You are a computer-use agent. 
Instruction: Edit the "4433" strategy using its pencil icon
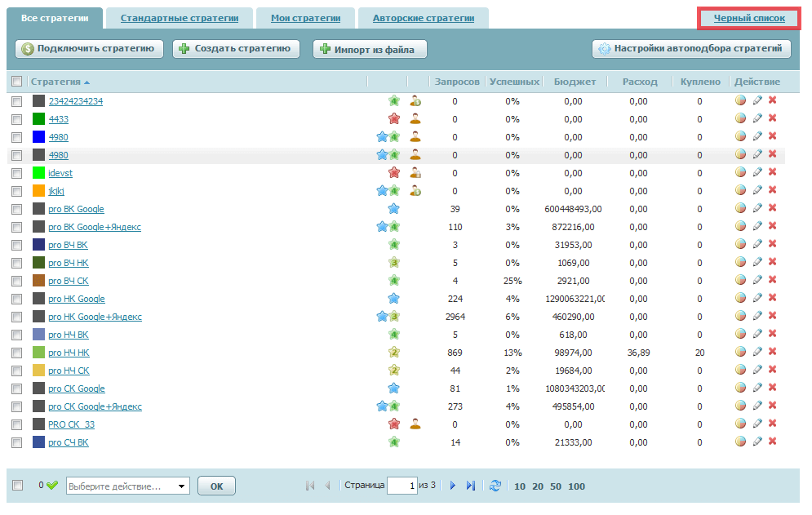pyautogui.click(x=757, y=118)
